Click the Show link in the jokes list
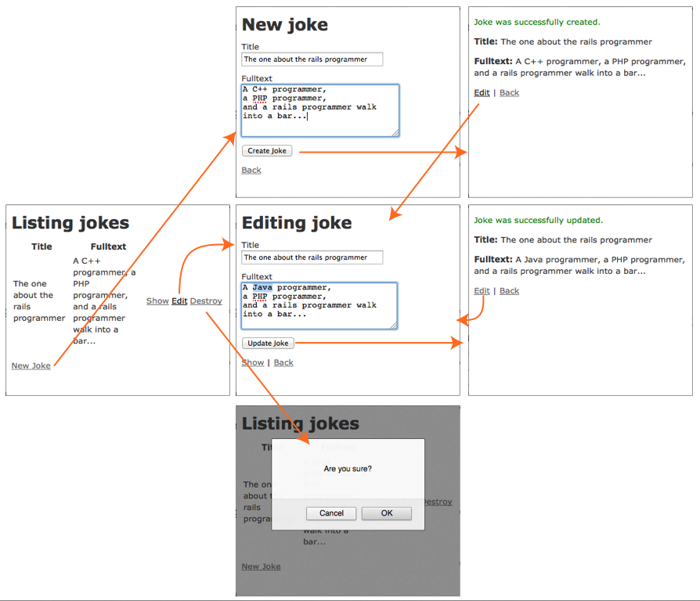Viewport: 700px width, 601px height. point(157,300)
